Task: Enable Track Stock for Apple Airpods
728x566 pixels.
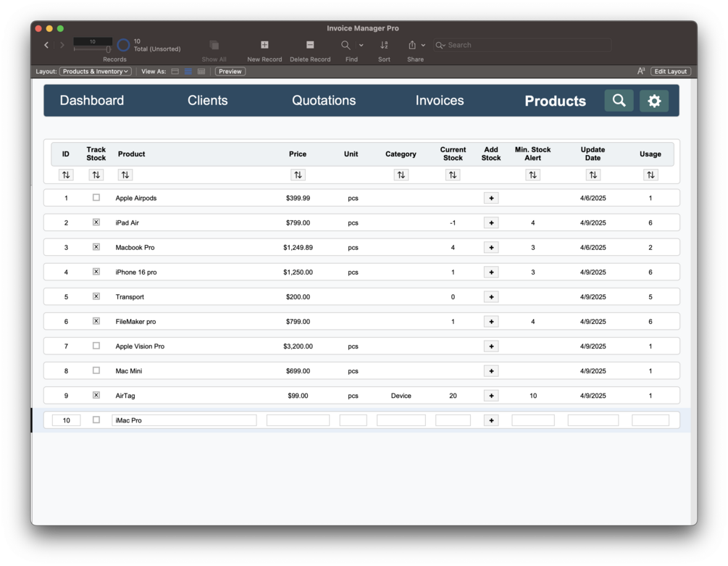Action: (96, 197)
